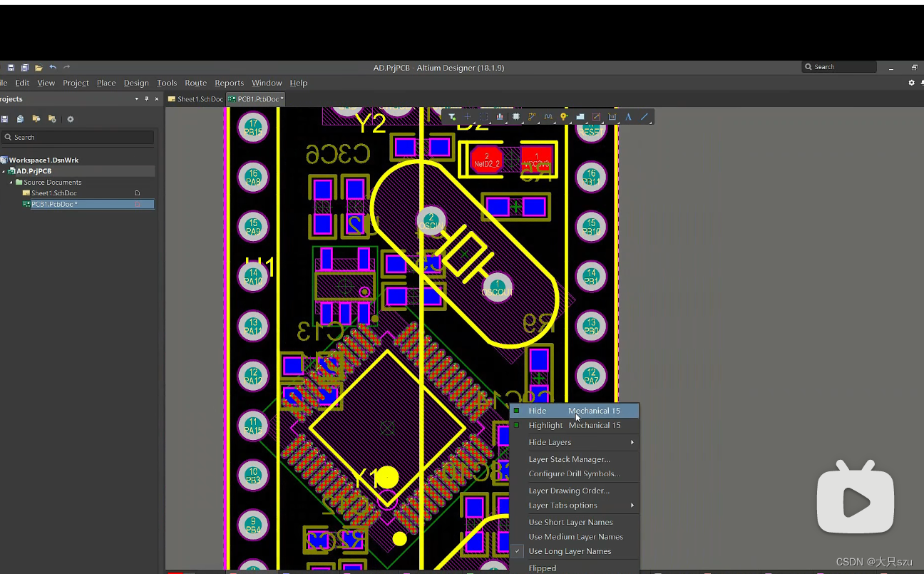The width and height of the screenshot is (924, 574).
Task: Close the Projects panel
Action: 157,99
